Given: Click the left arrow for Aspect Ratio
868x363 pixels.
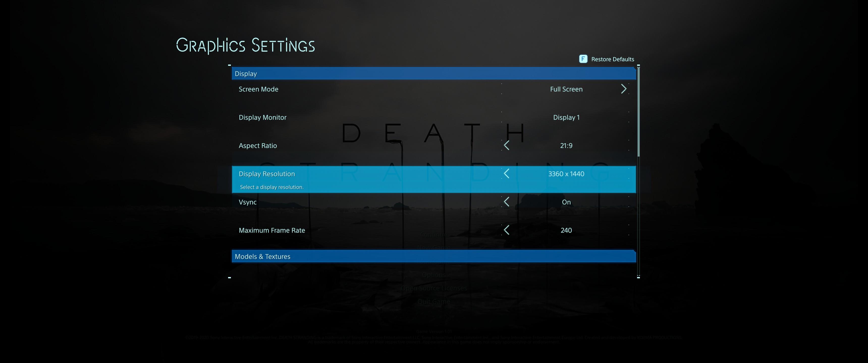Looking at the screenshot, I should (506, 145).
